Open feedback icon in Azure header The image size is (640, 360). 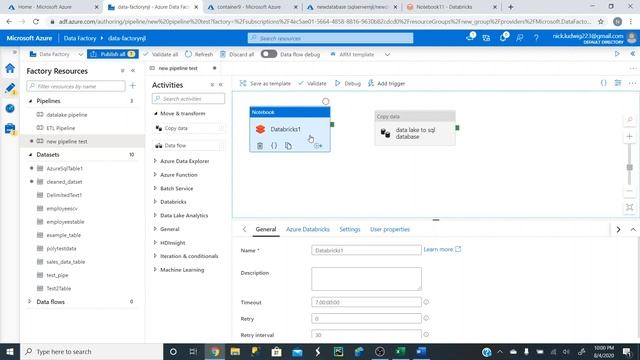[x=520, y=38]
